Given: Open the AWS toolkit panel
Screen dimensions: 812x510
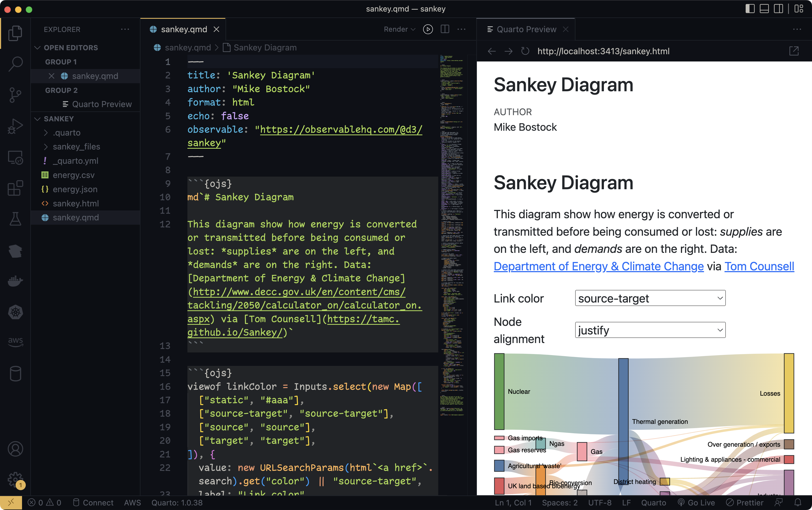Looking at the screenshot, I should (15, 341).
